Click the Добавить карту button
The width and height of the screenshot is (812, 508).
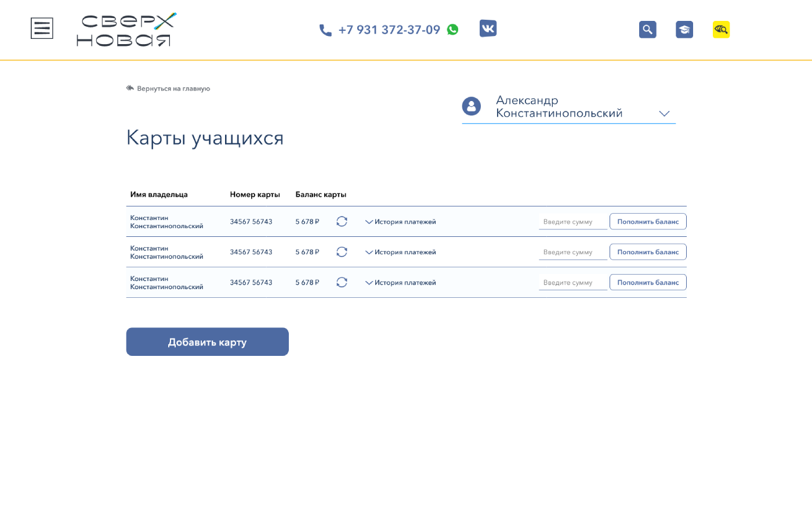[x=208, y=342]
